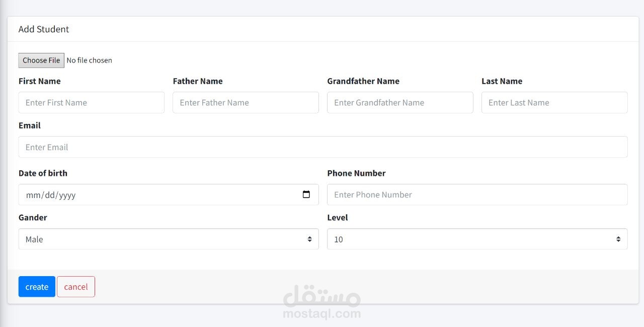The height and width of the screenshot is (327, 644).
Task: Expand the Level dropdown showing 10
Action: coord(477,239)
